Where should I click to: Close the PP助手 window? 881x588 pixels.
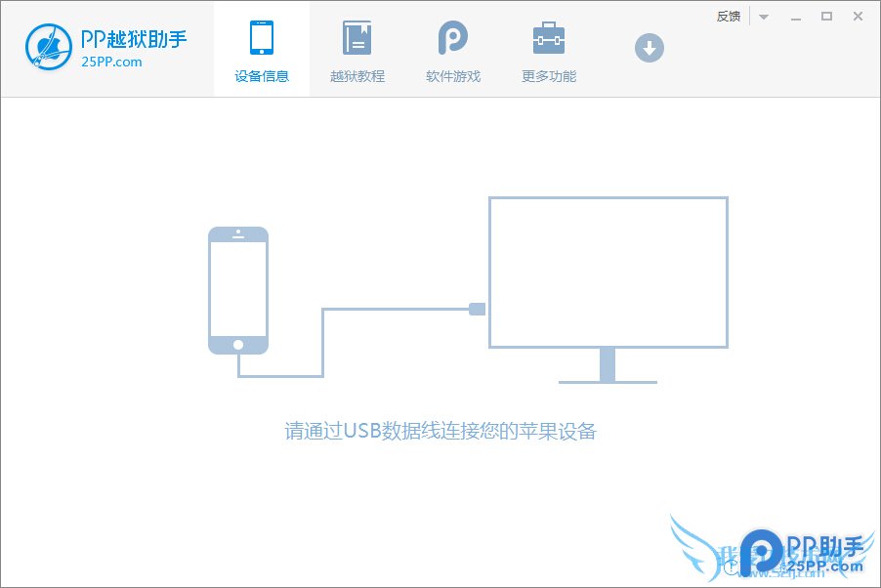point(858,17)
